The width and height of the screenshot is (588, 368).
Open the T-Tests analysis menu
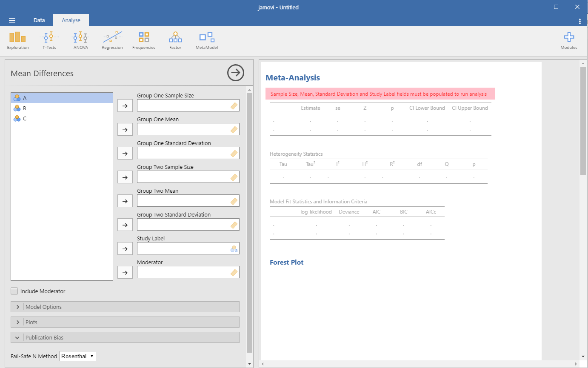coord(49,40)
